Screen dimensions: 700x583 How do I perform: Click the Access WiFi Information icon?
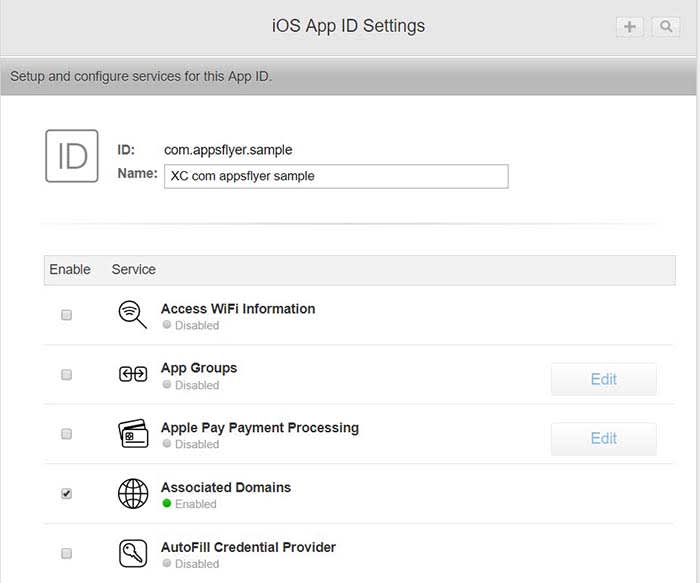coord(133,315)
